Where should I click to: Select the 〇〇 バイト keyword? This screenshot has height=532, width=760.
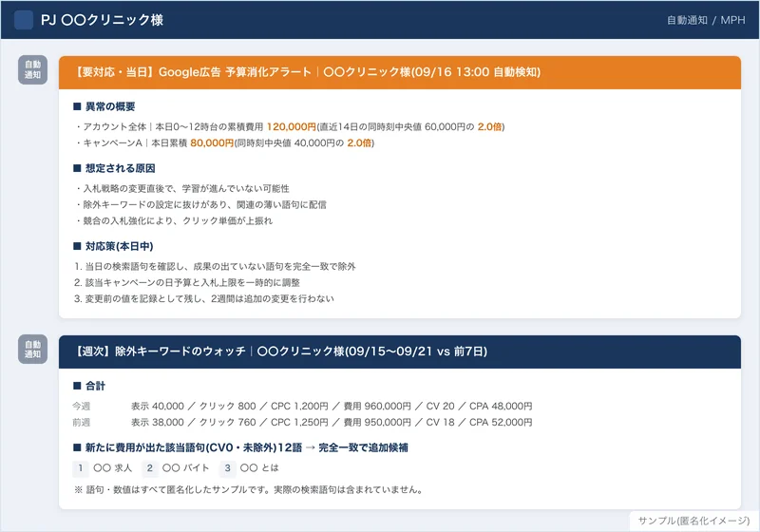pos(185,468)
